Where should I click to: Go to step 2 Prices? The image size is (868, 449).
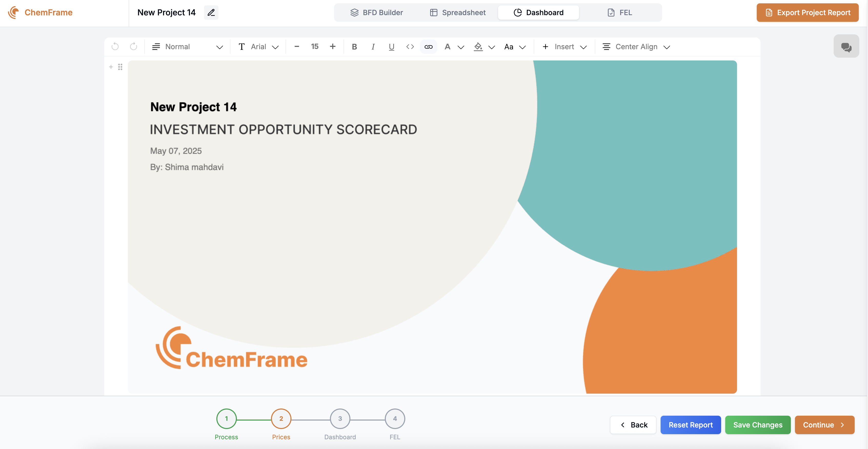pos(281,419)
